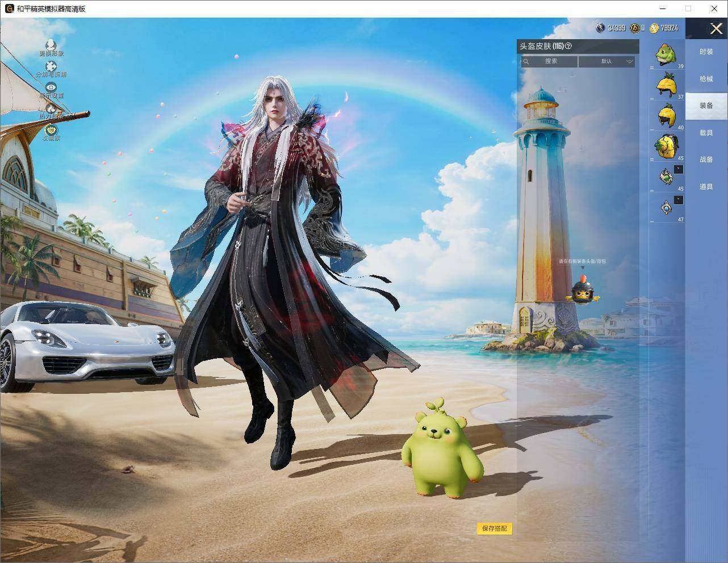
Task: Open the 装备 tab
Action: click(x=706, y=106)
